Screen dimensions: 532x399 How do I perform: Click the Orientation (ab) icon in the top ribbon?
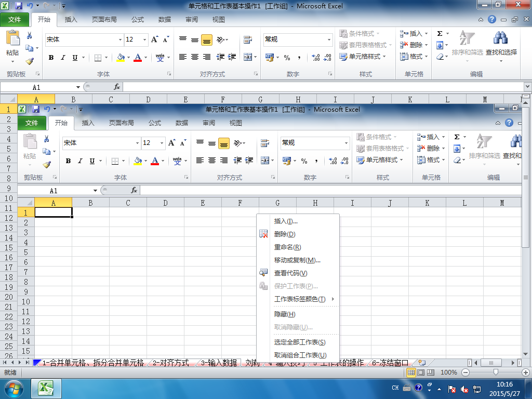coord(220,39)
